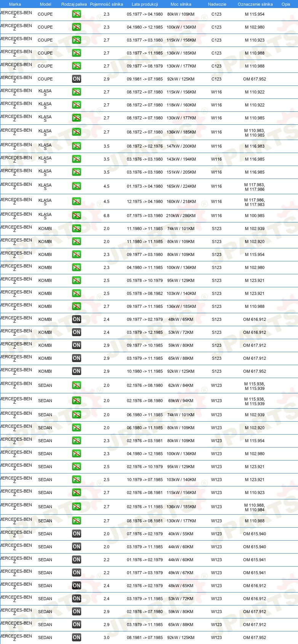
Task: Click the 'M 110.983, M 110.985' cell
Action: (x=255, y=132)
